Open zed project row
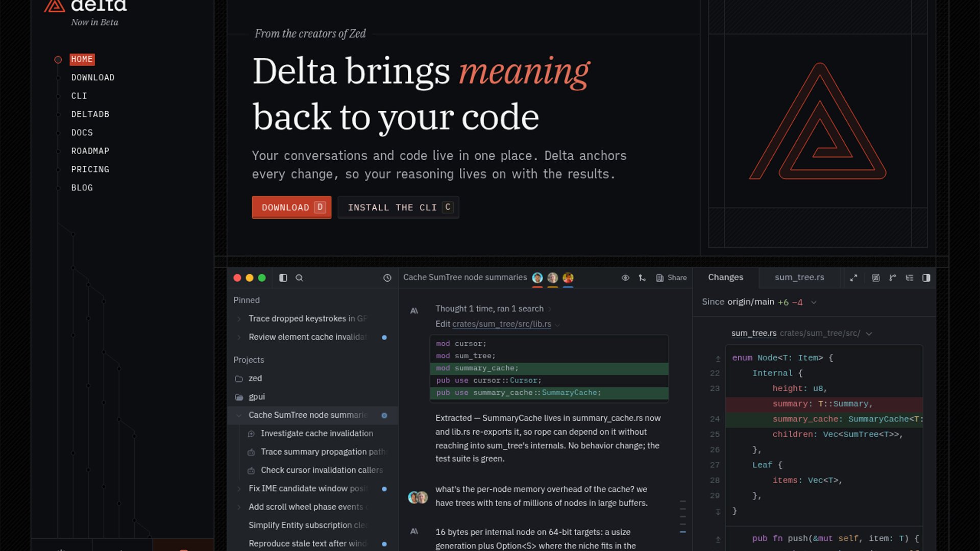 [312, 379]
